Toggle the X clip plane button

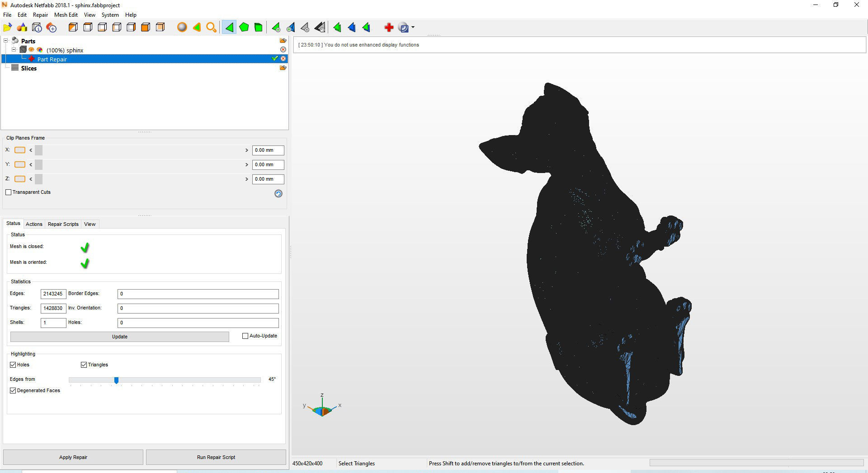20,150
